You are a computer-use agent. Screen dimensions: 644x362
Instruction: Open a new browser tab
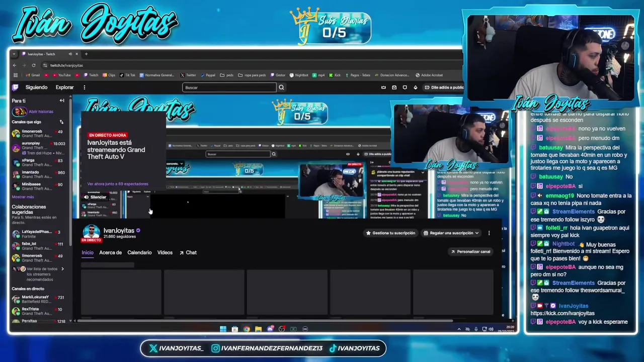click(86, 54)
